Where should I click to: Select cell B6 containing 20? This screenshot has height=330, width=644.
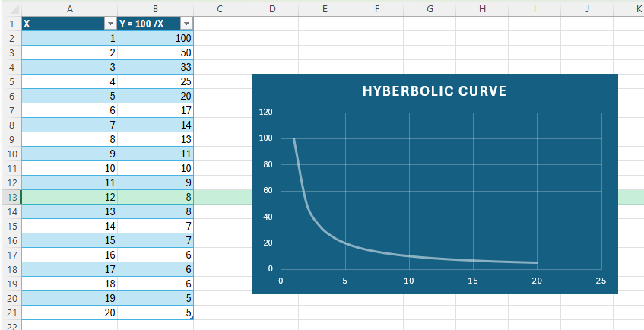coord(155,96)
